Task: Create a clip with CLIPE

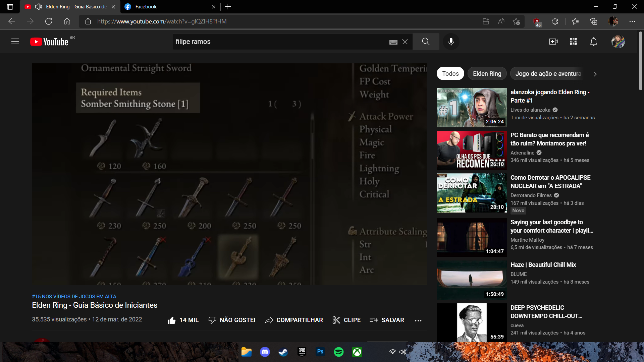Action: [x=346, y=320]
